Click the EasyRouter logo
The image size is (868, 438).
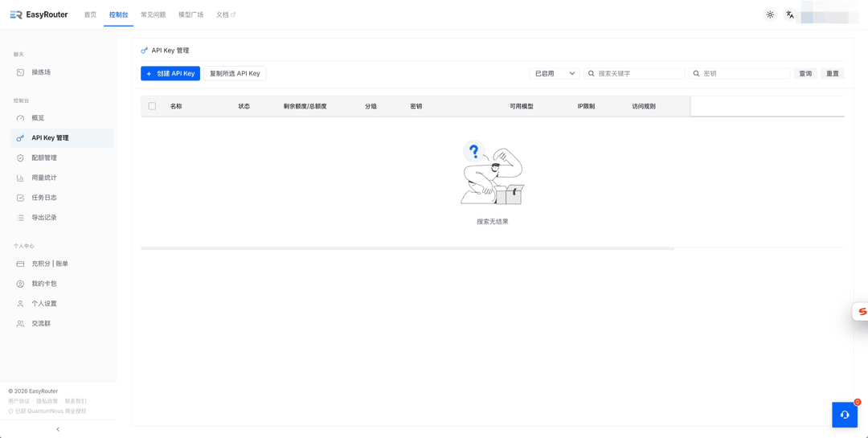(x=39, y=15)
